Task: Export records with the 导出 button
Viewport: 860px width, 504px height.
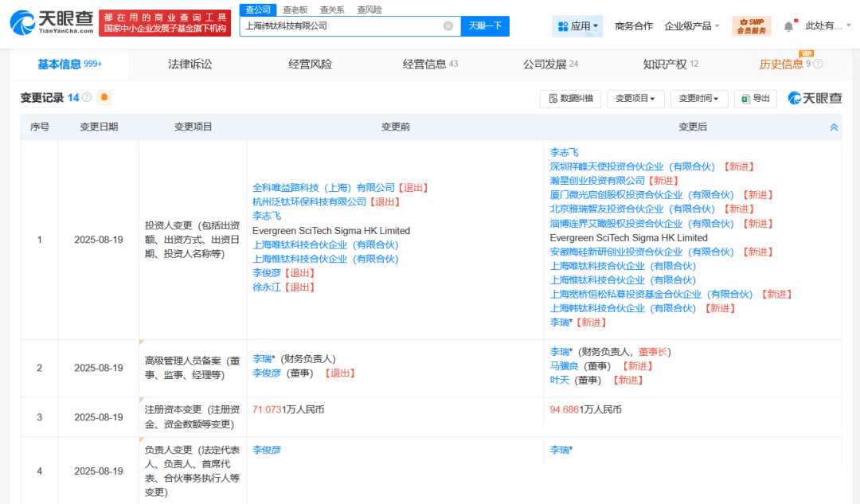Action: (x=756, y=99)
